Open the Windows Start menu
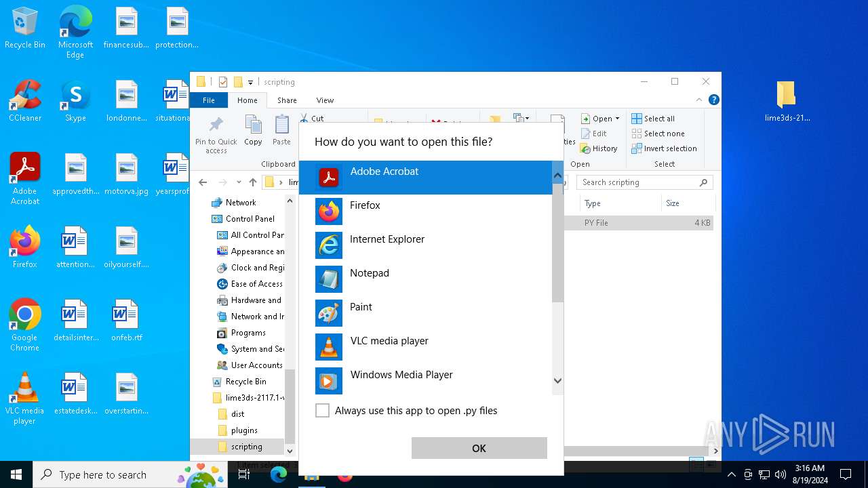Viewport: 868px width, 488px height. pos(16,474)
